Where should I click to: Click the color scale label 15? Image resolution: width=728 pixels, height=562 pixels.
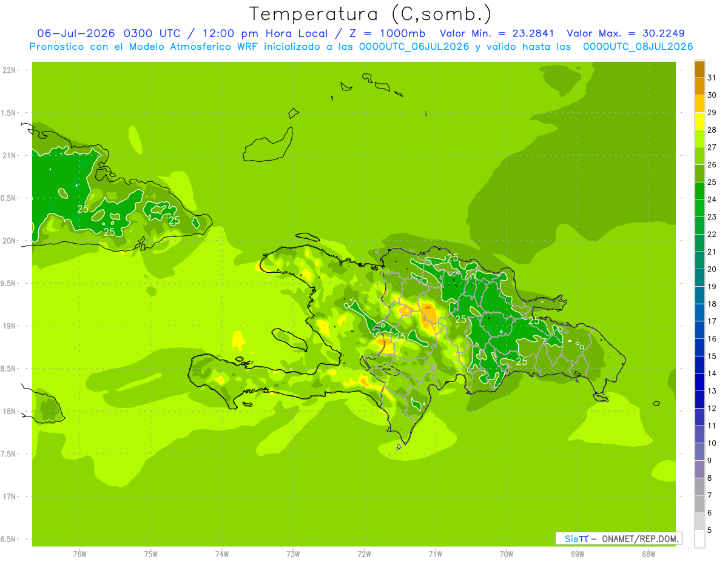pos(712,356)
